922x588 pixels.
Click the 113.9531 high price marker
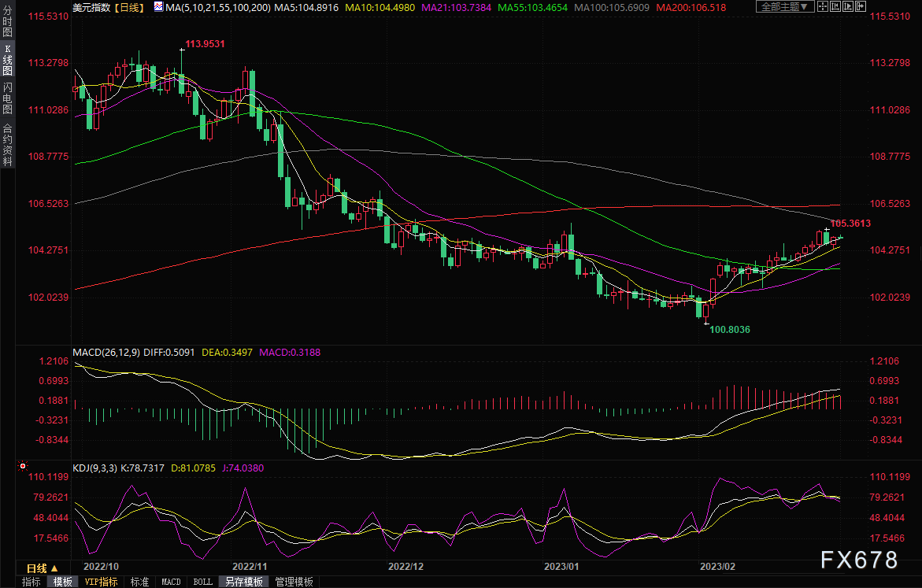point(205,44)
